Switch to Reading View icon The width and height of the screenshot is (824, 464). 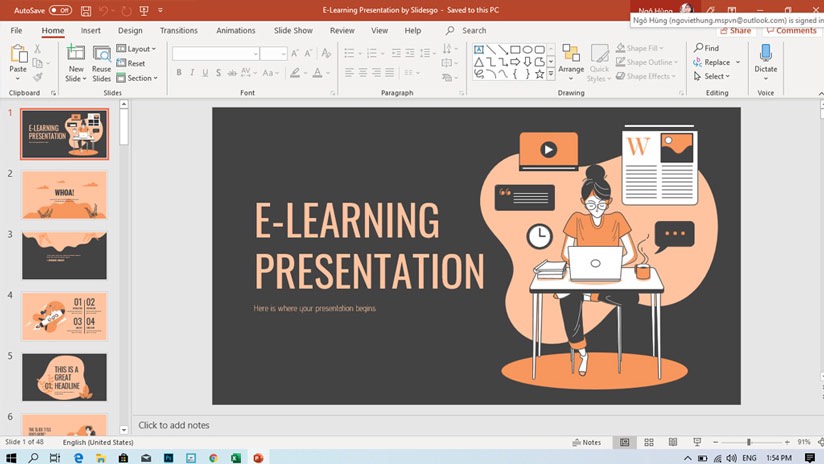pos(673,442)
